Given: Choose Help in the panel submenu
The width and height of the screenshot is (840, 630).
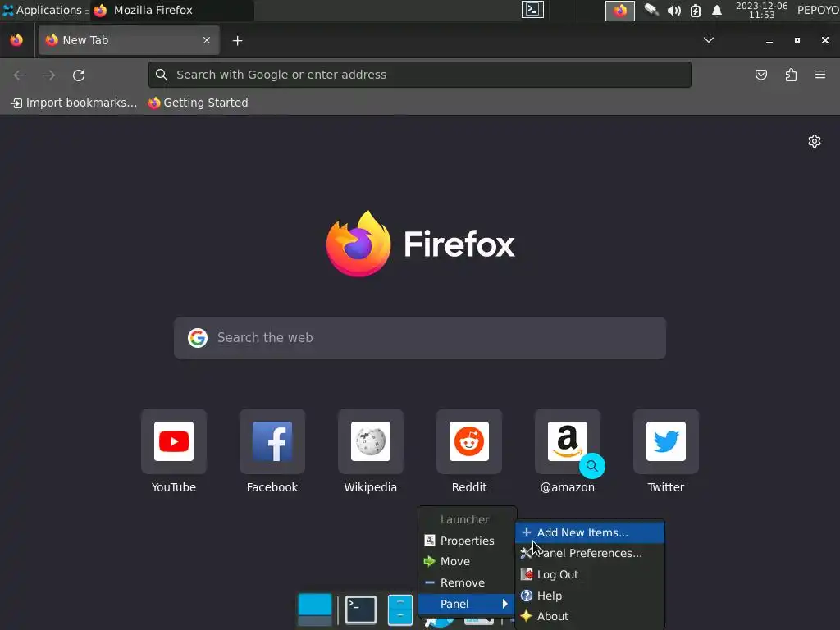Looking at the screenshot, I should pyautogui.click(x=590, y=596).
